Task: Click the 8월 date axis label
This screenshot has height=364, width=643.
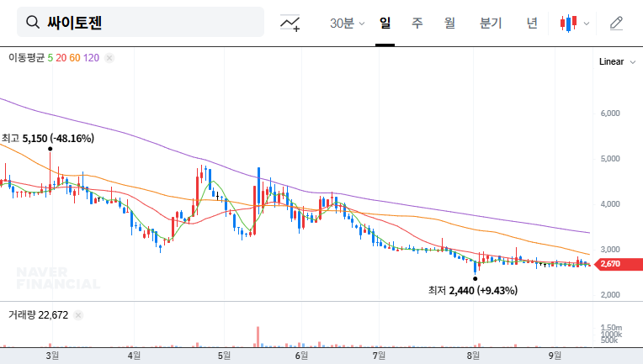Action: [x=473, y=356]
